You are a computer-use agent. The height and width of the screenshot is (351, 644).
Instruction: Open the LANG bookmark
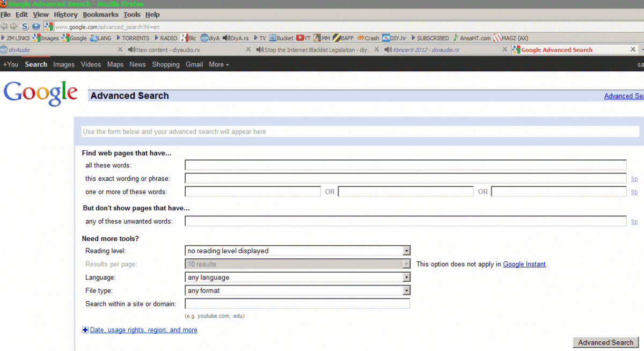[x=101, y=38]
